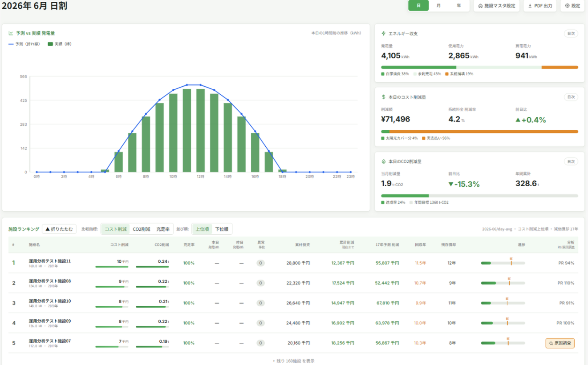Viewport: 588px width, 365px height.
Task: Collapse the ranking with 折りたたむ
Action: (59, 229)
